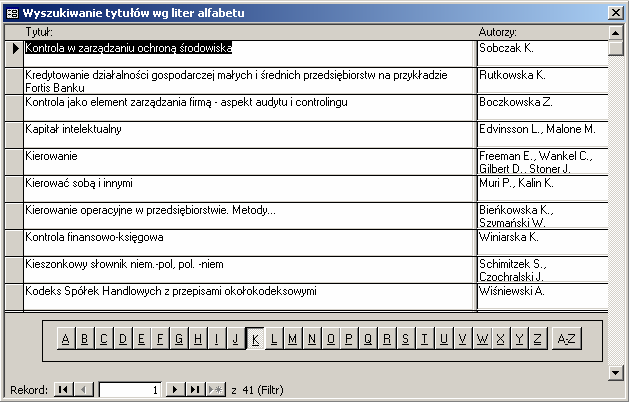The image size is (629, 402).
Task: Click record selector for 'Kontrola finansowo-księgowa' row
Action: click(14, 242)
